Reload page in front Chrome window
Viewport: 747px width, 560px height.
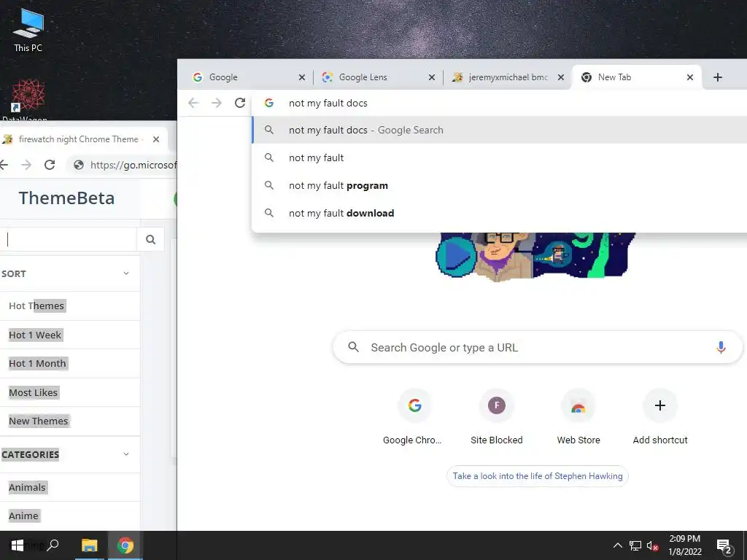coord(239,103)
